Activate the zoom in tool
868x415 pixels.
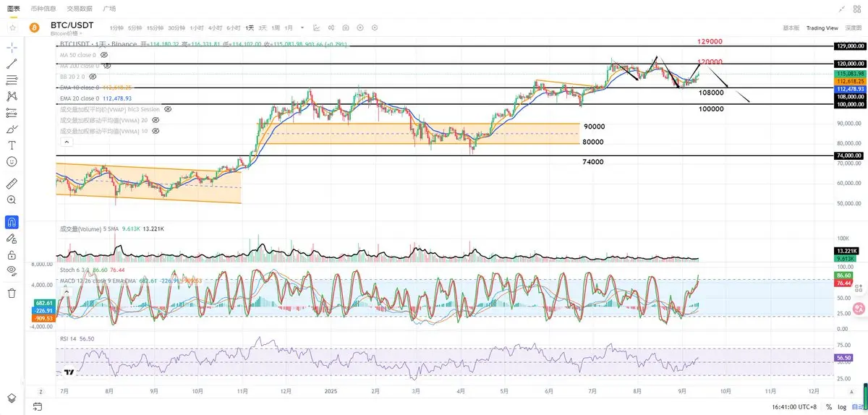(12, 200)
